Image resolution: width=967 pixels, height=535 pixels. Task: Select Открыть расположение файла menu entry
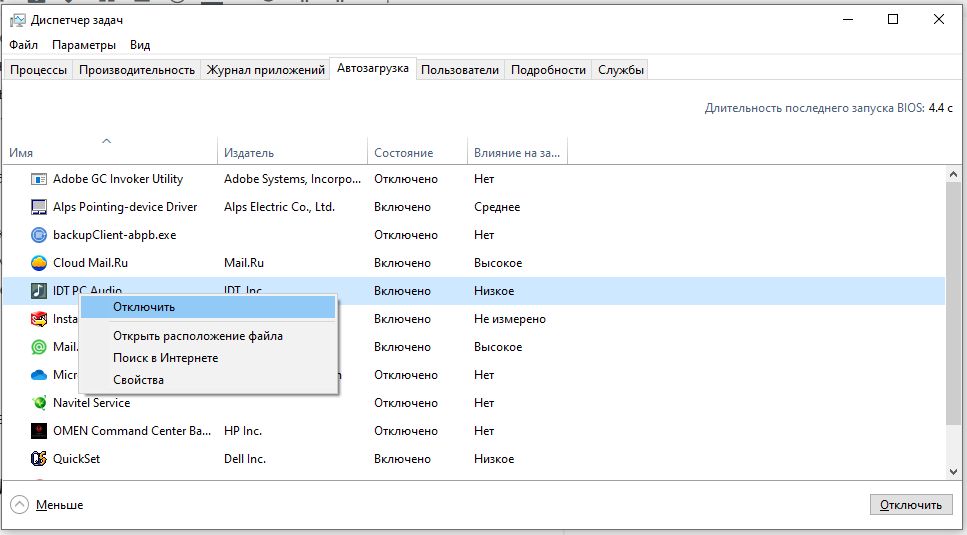pyautogui.click(x=197, y=336)
